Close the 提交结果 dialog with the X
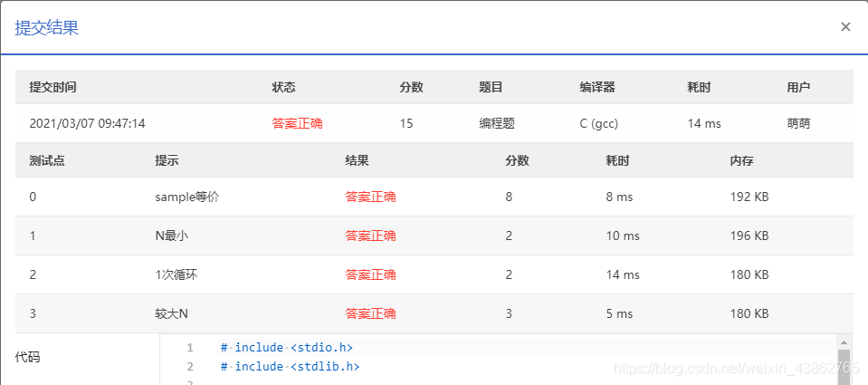Image resolution: width=868 pixels, height=385 pixels. coord(845,26)
